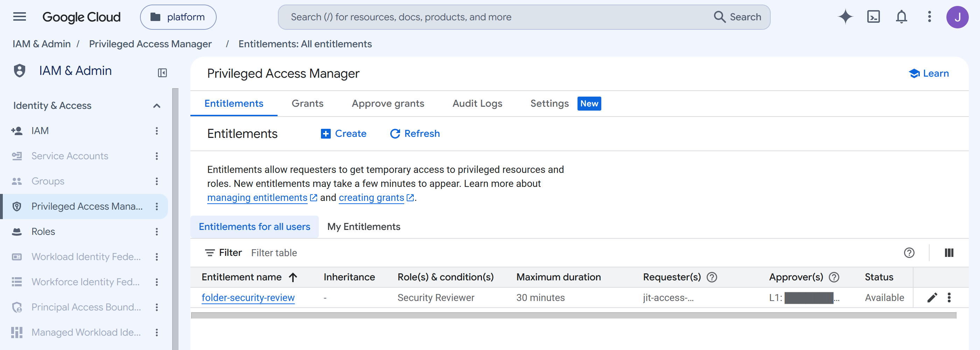Select the My Entitlements tab
Image resolution: width=980 pixels, height=350 pixels.
point(364,227)
